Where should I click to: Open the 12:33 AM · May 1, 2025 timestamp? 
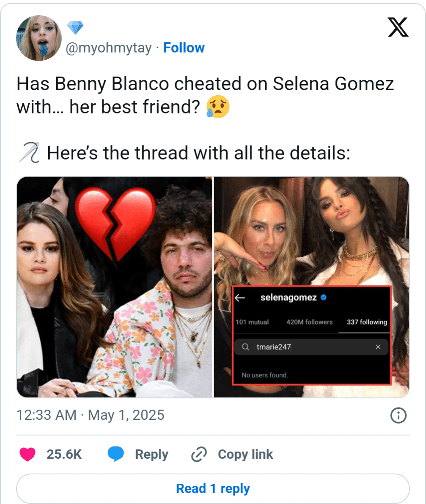(x=90, y=415)
